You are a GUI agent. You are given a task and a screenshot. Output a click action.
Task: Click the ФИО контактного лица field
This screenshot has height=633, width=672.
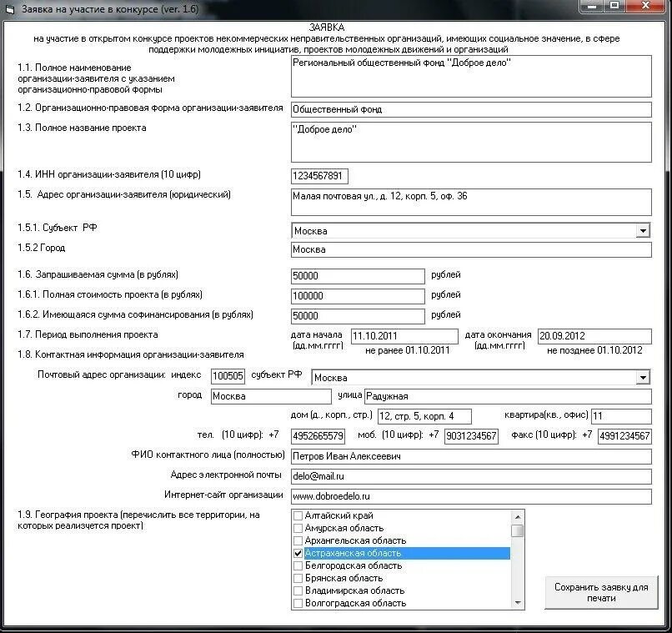pyautogui.click(x=471, y=456)
